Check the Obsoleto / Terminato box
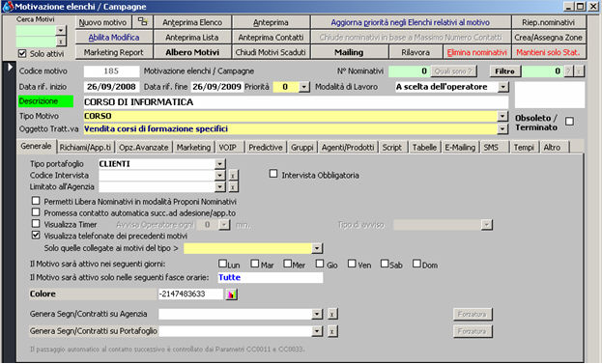The height and width of the screenshot is (364, 602). coord(570,122)
